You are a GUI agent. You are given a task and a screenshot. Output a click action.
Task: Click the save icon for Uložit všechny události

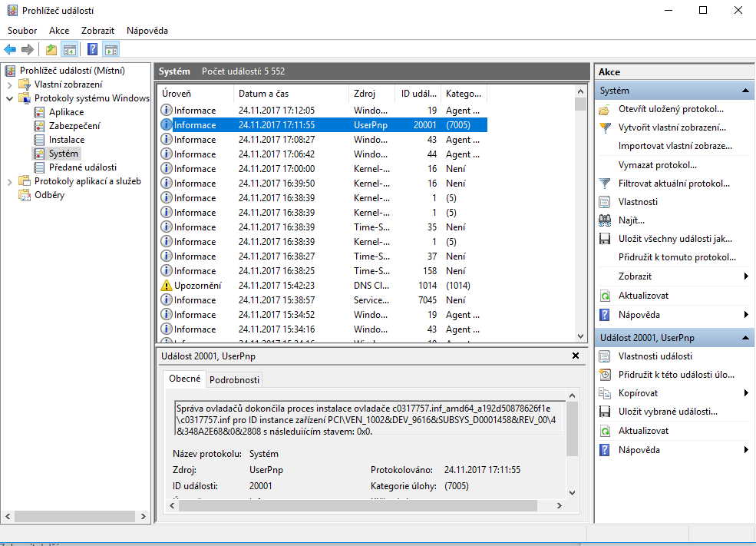pyautogui.click(x=605, y=239)
